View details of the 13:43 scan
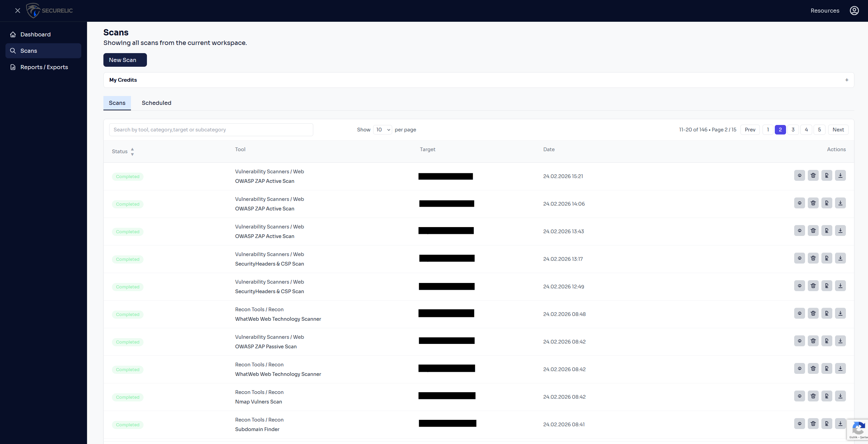The image size is (868, 444). pyautogui.click(x=799, y=231)
